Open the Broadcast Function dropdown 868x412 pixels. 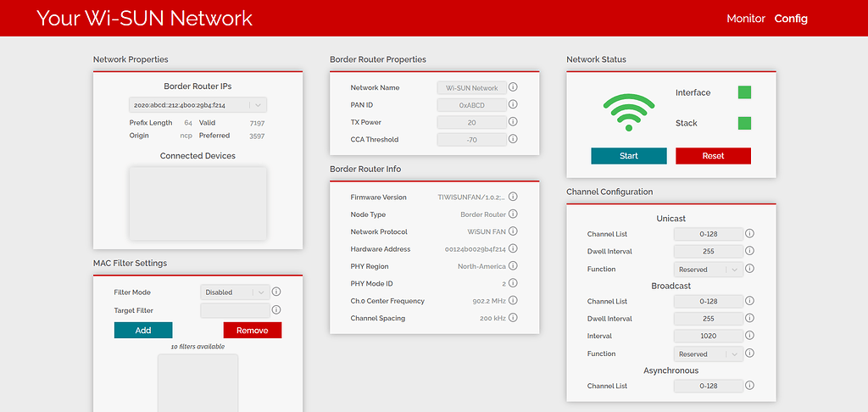[x=708, y=354]
